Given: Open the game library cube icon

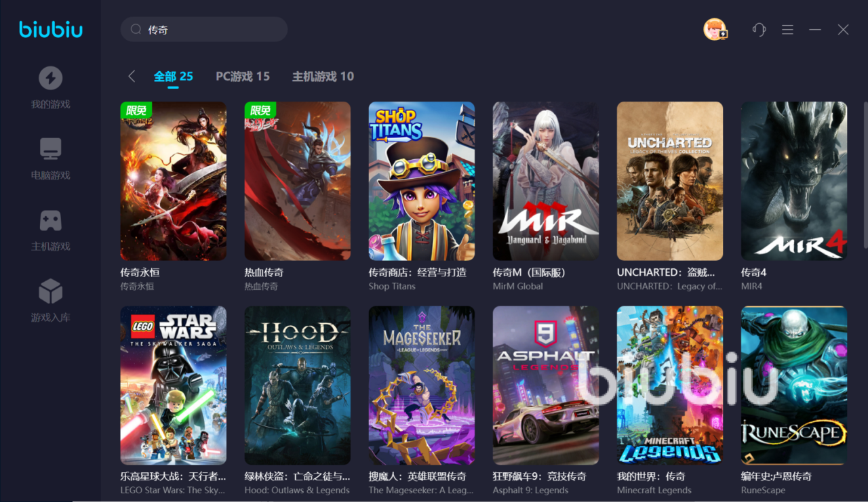Looking at the screenshot, I should pos(51,291).
